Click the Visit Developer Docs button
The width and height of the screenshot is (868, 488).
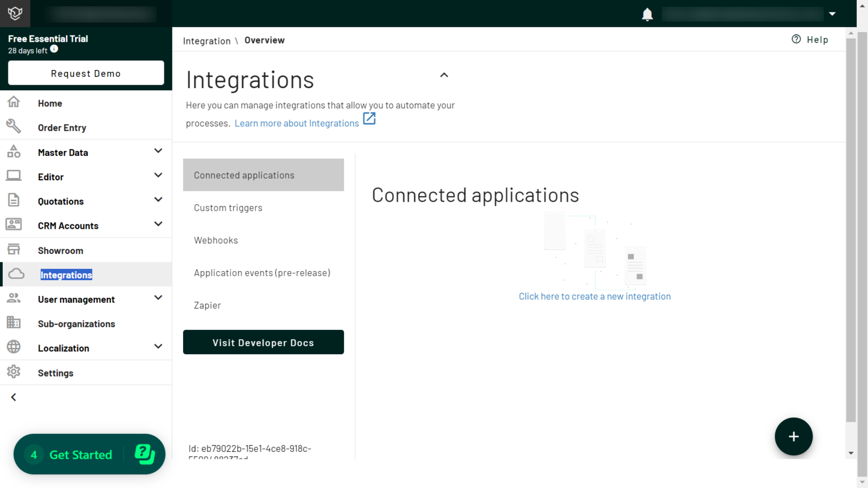(x=263, y=342)
